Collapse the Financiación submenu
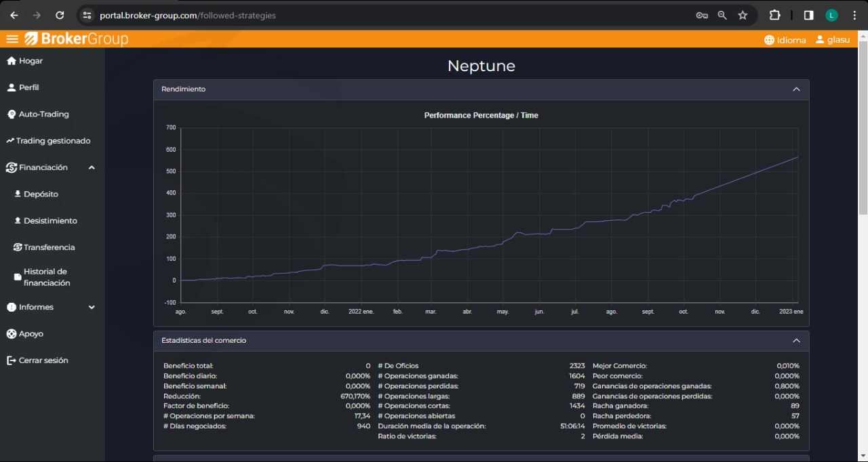 [92, 167]
